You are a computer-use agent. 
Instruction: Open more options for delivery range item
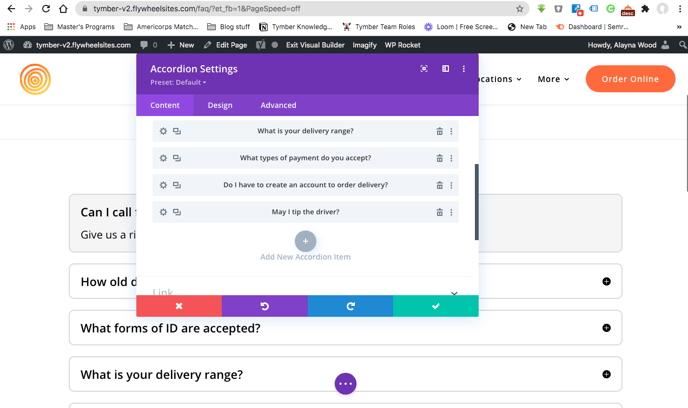tap(451, 131)
